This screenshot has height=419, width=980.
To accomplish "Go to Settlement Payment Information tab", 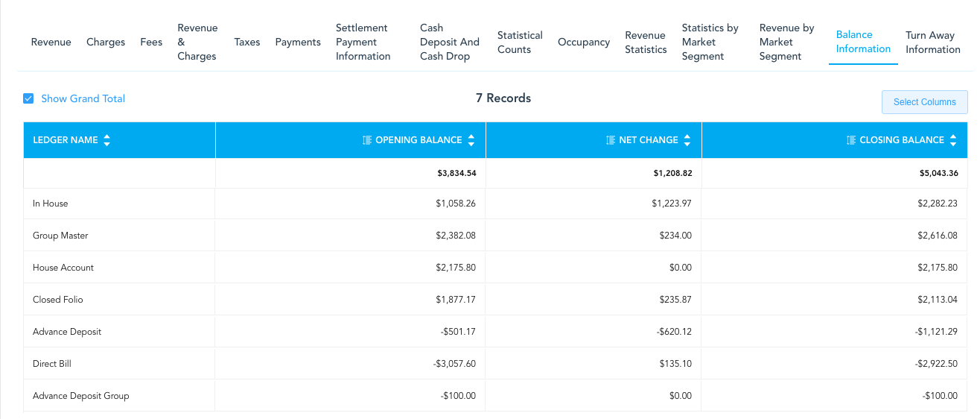I will pyautogui.click(x=363, y=42).
